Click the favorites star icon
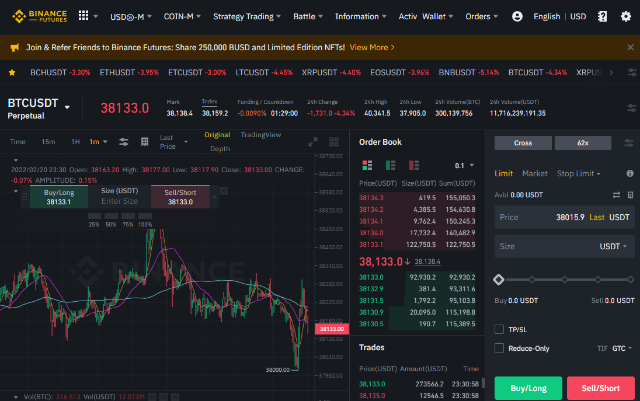The image size is (640, 401). pos(12,72)
